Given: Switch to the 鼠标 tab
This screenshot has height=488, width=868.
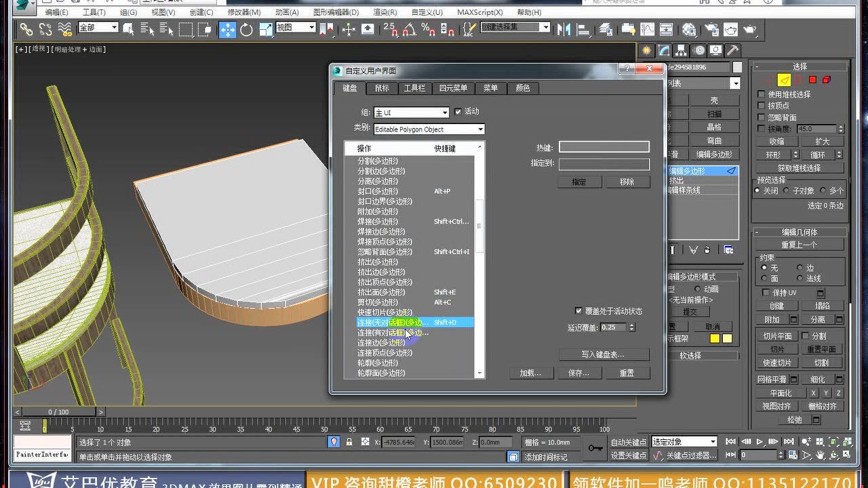Looking at the screenshot, I should [x=382, y=88].
